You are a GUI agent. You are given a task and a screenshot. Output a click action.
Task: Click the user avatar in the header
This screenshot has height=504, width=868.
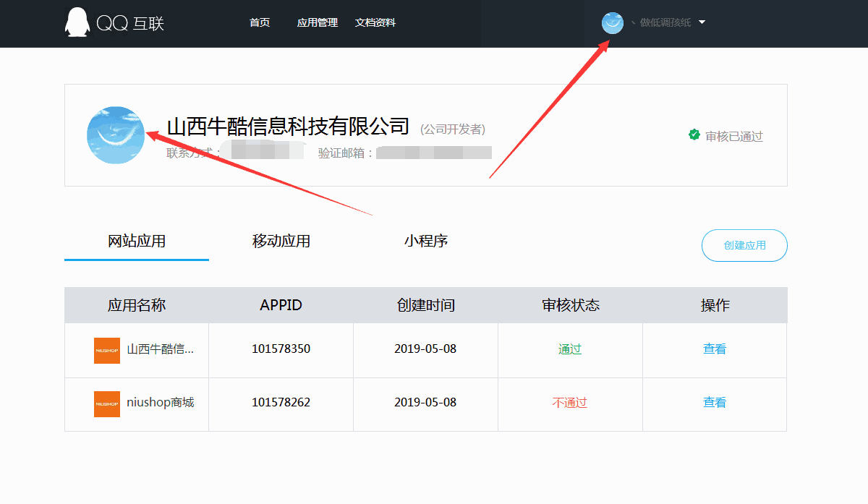coord(613,22)
